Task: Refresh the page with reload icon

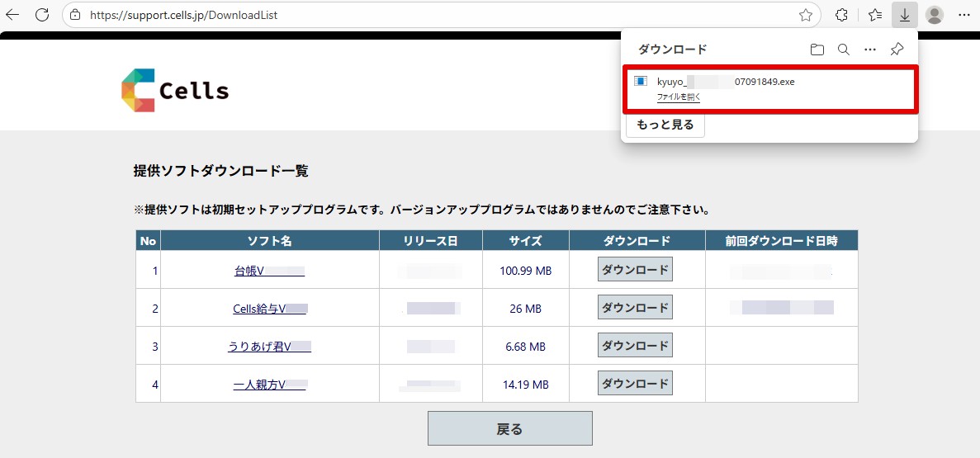Action: click(42, 15)
